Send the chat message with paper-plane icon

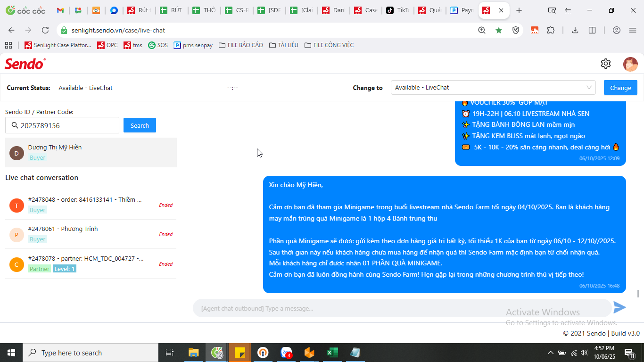click(619, 307)
